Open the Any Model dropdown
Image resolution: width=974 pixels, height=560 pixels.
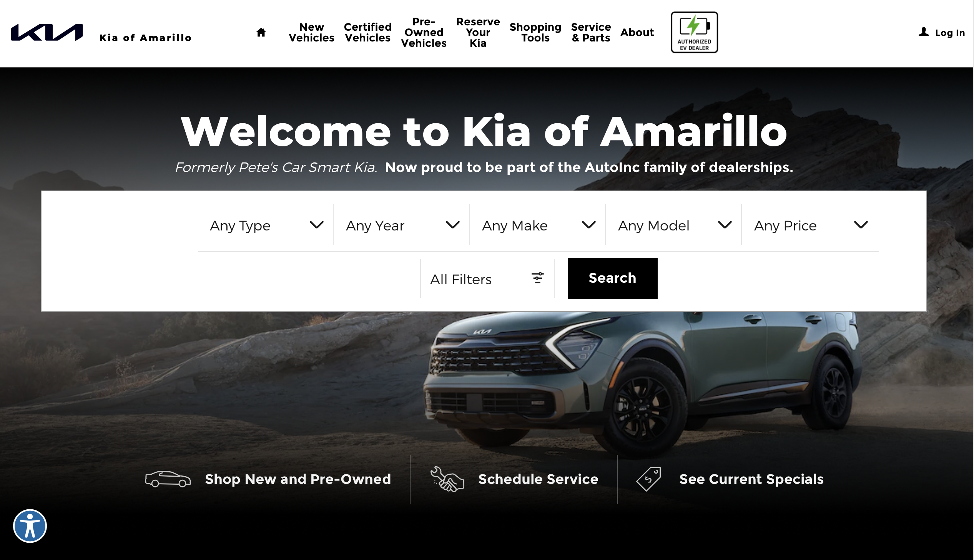[x=673, y=225]
